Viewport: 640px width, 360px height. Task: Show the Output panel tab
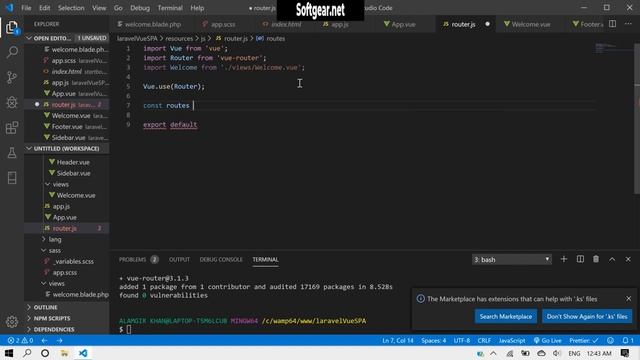179,260
